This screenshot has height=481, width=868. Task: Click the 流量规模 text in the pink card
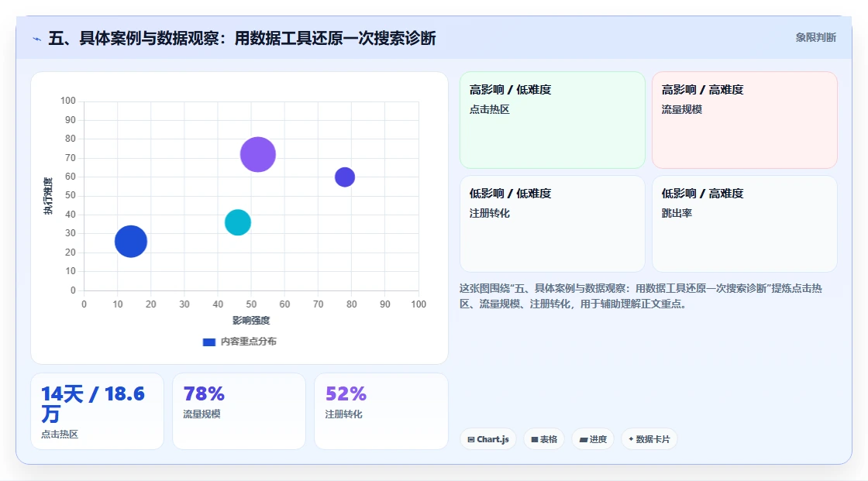pyautogui.click(x=681, y=109)
